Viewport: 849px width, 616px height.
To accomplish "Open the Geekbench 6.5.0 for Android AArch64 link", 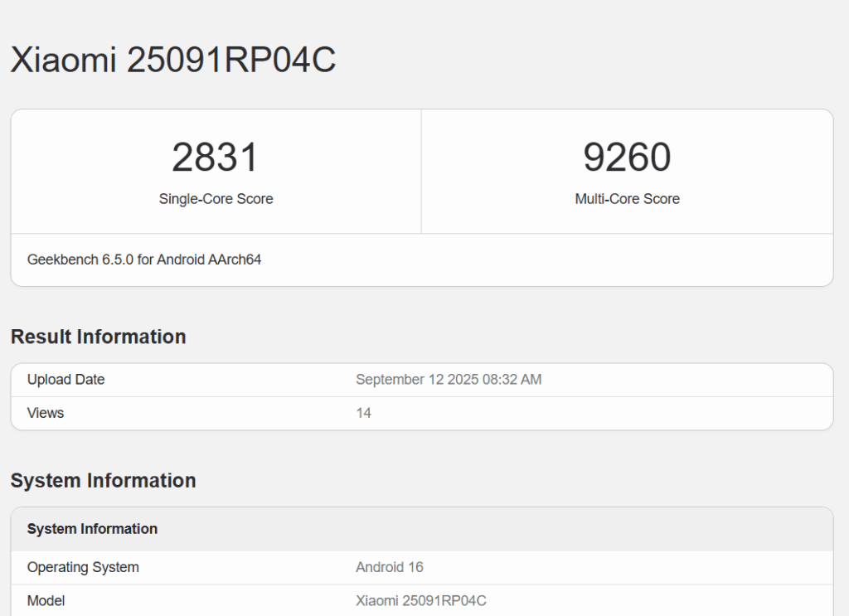I will [x=144, y=259].
